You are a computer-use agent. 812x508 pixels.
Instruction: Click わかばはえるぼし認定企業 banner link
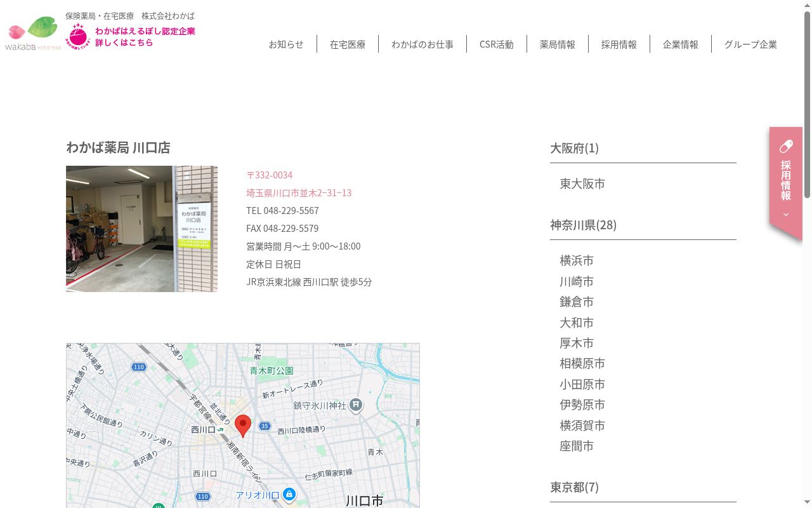click(x=145, y=36)
